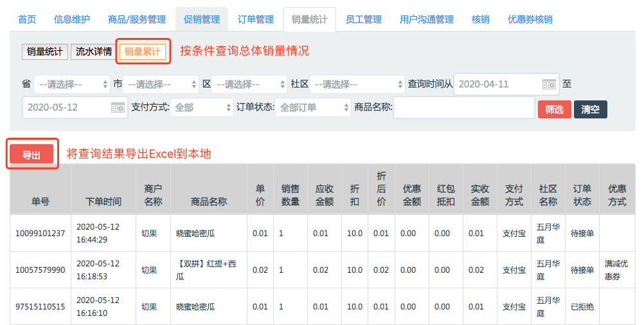The width and height of the screenshot is (644, 325).
Task: Click 切果 merchant in order 10099101237 row
Action: click(149, 233)
